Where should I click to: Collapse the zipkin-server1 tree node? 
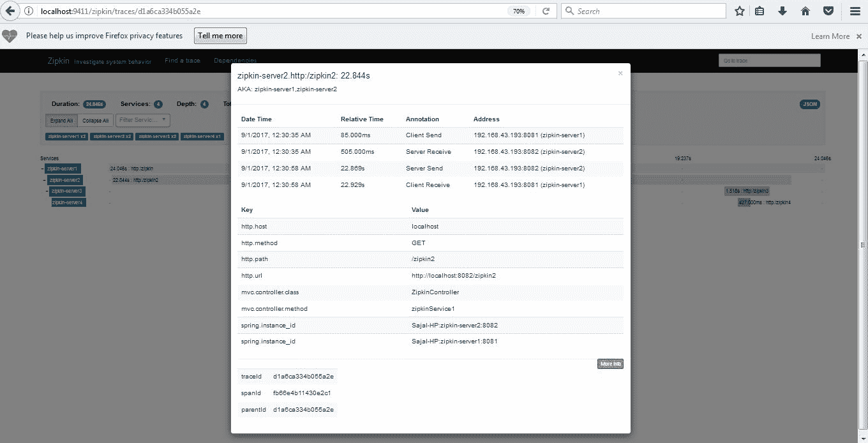(x=42, y=169)
